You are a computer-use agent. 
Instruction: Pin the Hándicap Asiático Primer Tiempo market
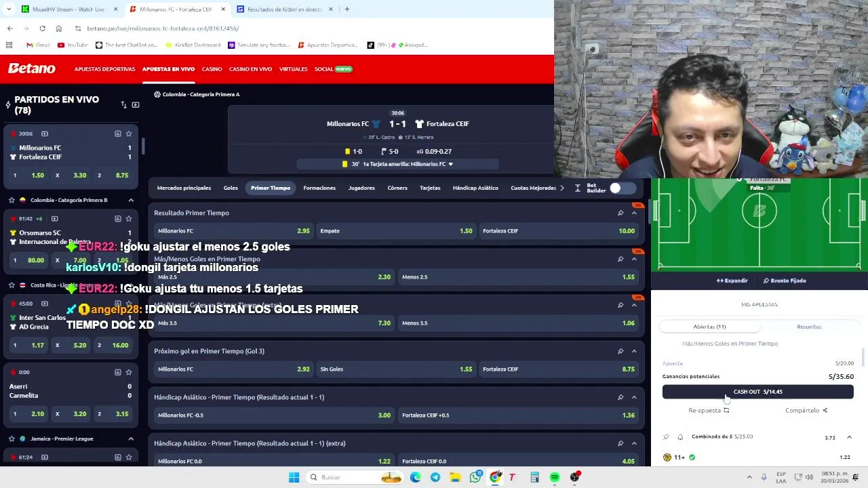(620, 397)
